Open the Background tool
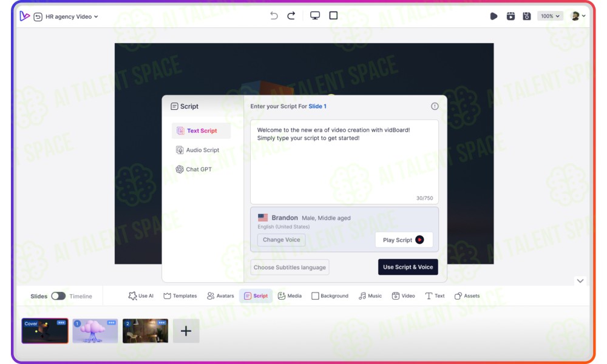This screenshot has height=364, width=607. click(330, 296)
